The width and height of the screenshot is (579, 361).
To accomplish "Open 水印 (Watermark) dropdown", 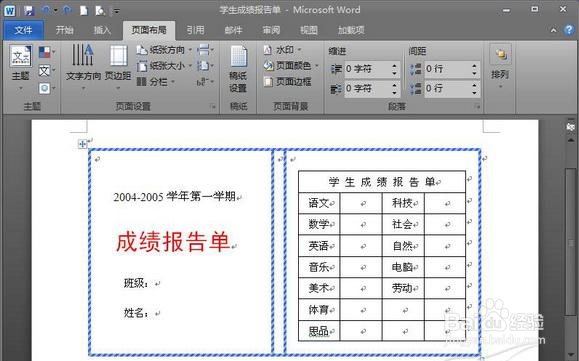I will click(x=282, y=49).
